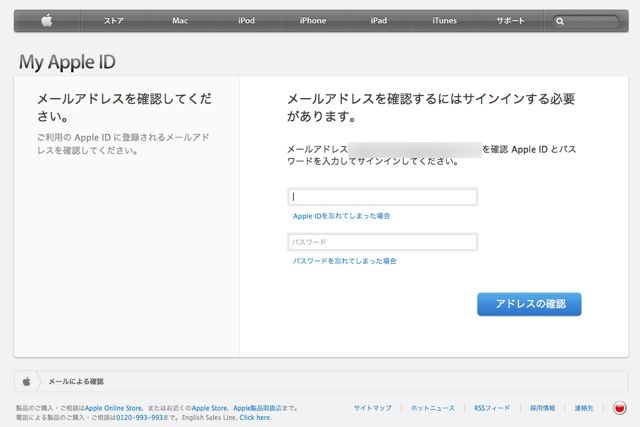Click the メールアドレスを確認してください heading

click(124, 107)
